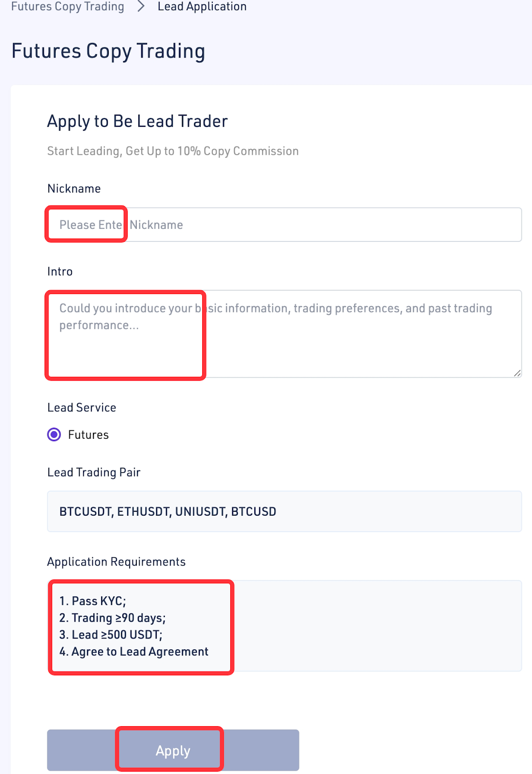Click the breadcrumb chevron separator arrow
The width and height of the screenshot is (532, 774).
141,7
